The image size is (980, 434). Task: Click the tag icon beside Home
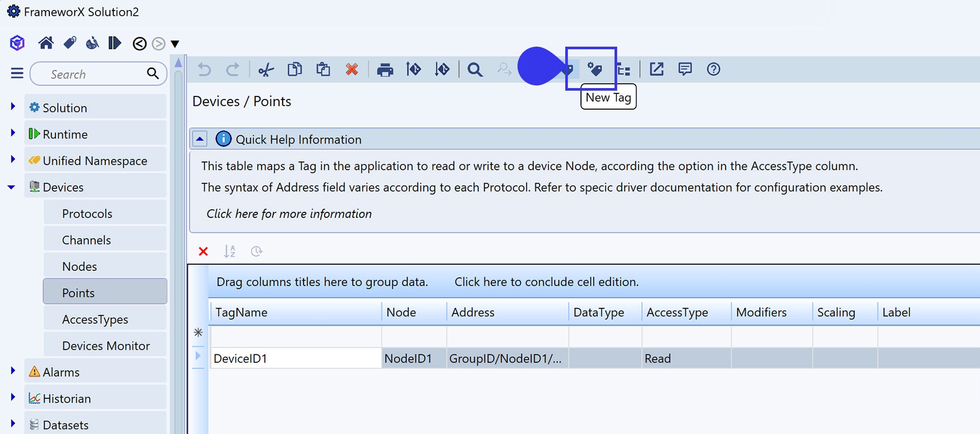[x=70, y=43]
